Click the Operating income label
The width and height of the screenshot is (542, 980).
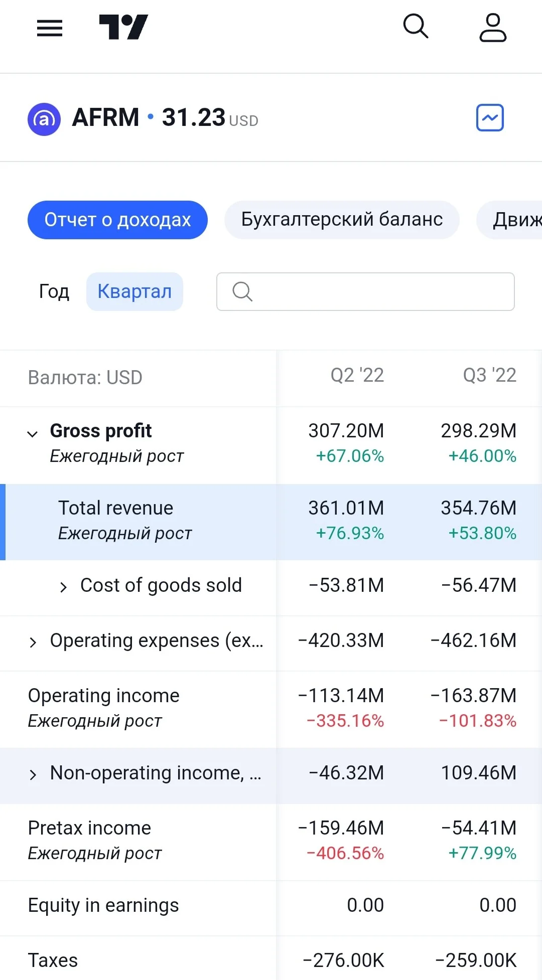click(104, 696)
